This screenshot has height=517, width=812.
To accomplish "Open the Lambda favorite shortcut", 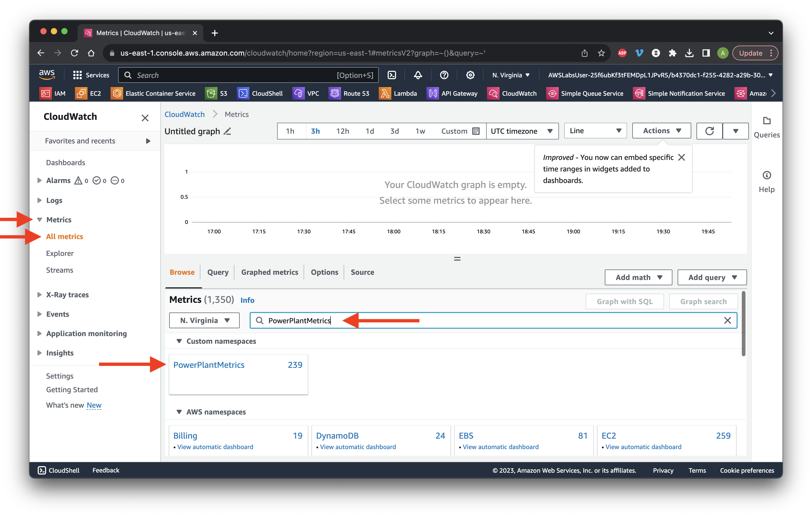I will coord(398,93).
